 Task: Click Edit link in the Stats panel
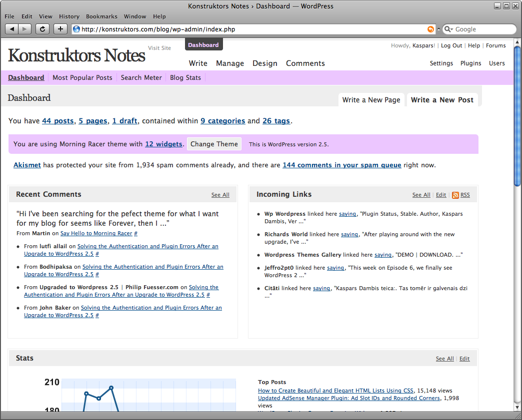[464, 359]
